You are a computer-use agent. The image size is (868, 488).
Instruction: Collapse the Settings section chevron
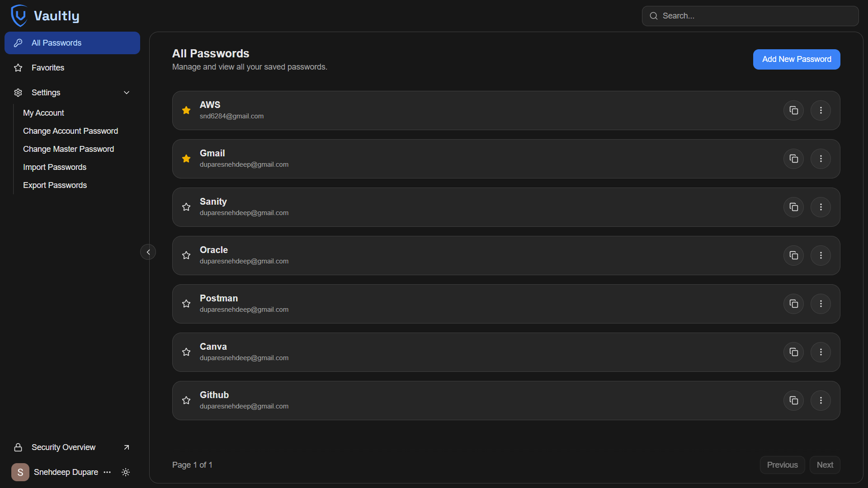coord(127,93)
